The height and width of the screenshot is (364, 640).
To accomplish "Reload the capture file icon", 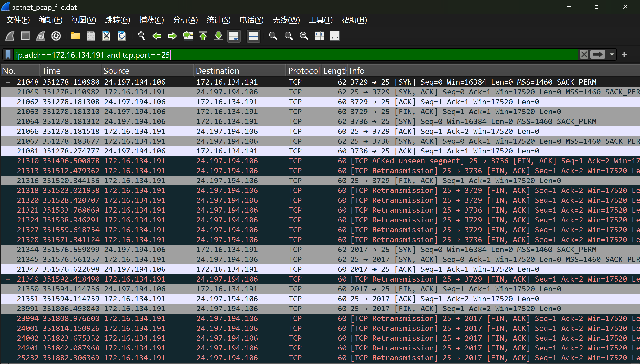I will tap(122, 36).
